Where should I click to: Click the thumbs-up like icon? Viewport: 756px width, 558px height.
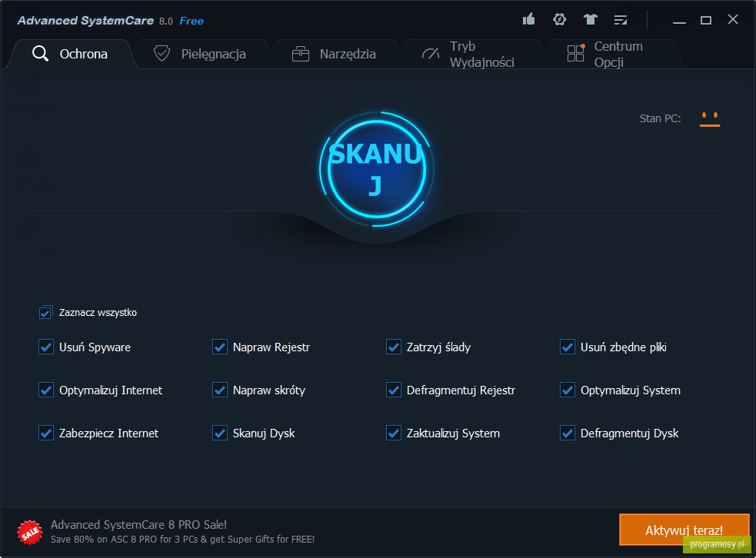[529, 19]
